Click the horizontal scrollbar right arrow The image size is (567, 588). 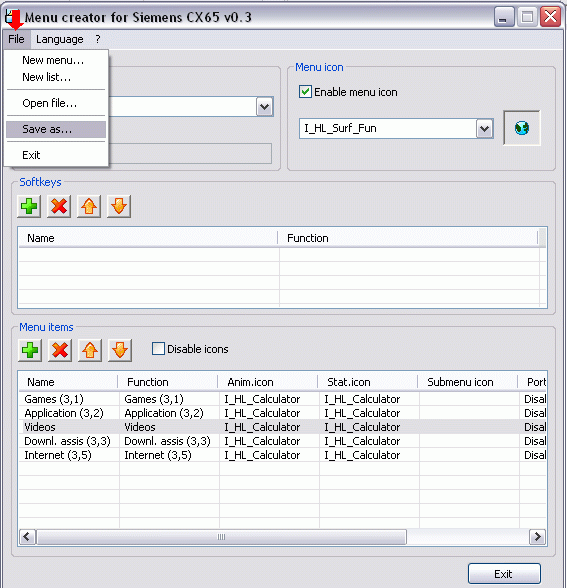[x=537, y=537]
